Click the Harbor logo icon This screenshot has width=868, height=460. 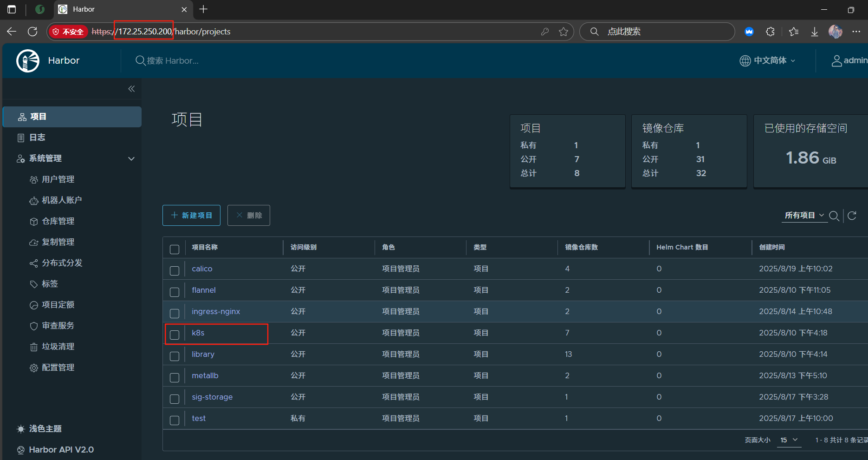click(x=28, y=60)
